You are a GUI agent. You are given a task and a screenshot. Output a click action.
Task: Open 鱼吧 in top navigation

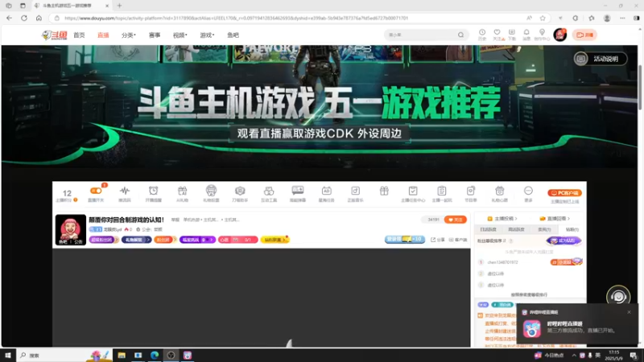click(233, 35)
